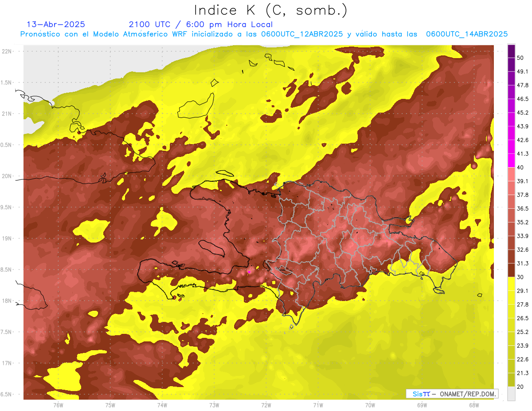Click the colorbar label '29.1'

tap(523, 290)
